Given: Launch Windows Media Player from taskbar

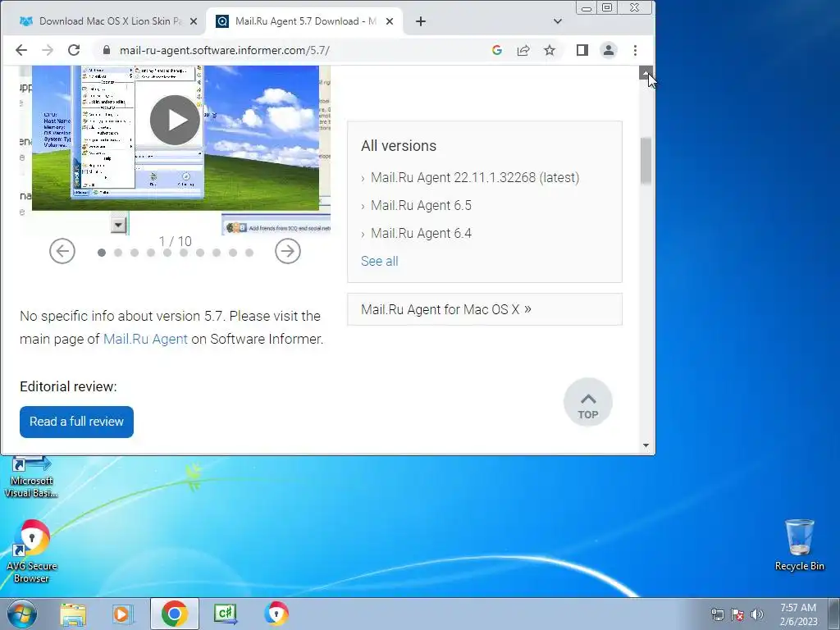Looking at the screenshot, I should (x=123, y=614).
